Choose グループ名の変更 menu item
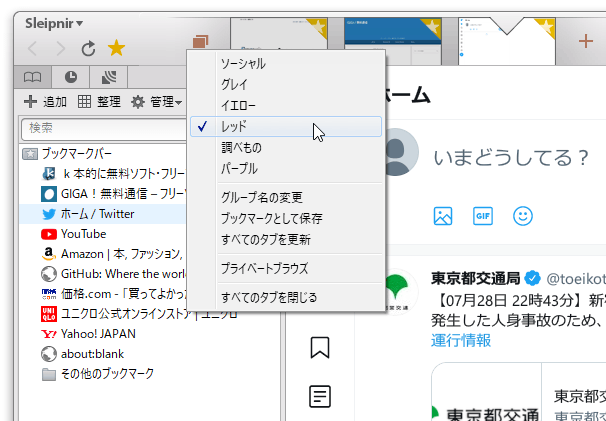The image size is (606, 421). click(286, 198)
